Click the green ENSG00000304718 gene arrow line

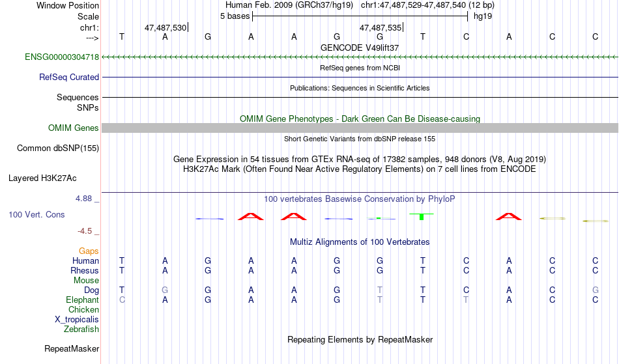pyautogui.click(x=360, y=57)
